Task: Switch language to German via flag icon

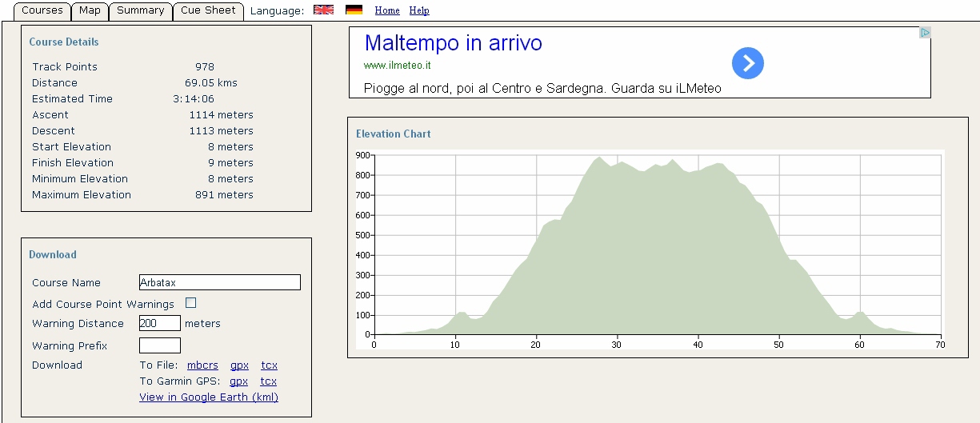Action: tap(354, 10)
